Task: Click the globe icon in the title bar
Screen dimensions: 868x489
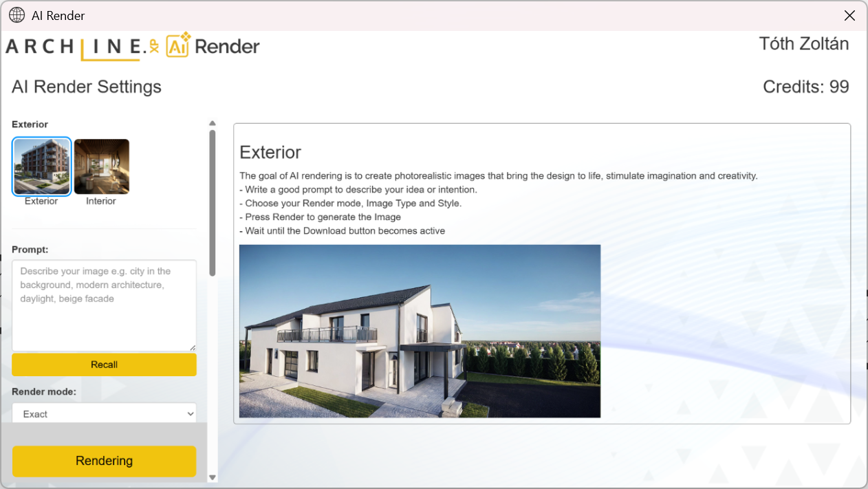Action: tap(17, 14)
